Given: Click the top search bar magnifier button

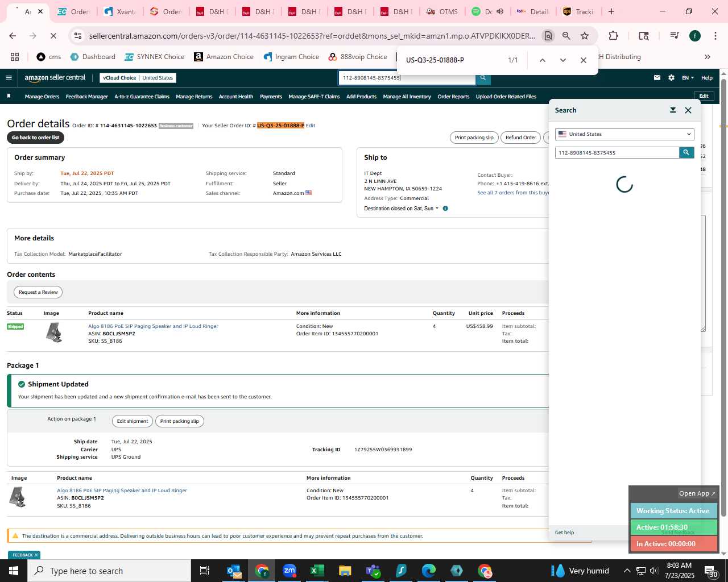Looking at the screenshot, I should click(483, 78).
